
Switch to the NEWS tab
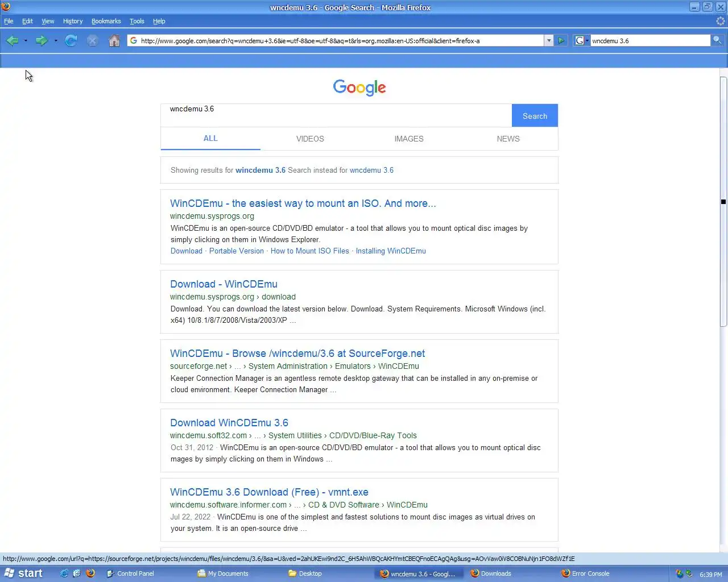pyautogui.click(x=508, y=139)
